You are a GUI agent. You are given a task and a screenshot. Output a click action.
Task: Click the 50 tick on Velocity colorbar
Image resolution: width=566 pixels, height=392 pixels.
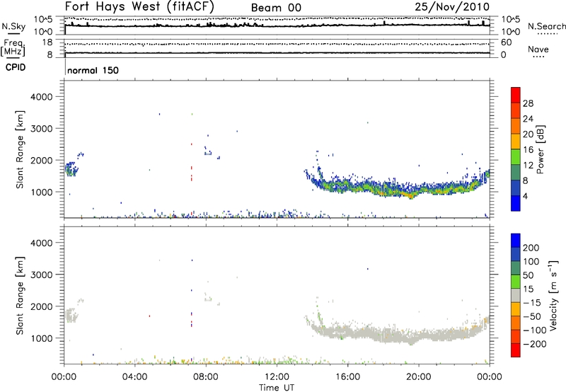(528, 275)
